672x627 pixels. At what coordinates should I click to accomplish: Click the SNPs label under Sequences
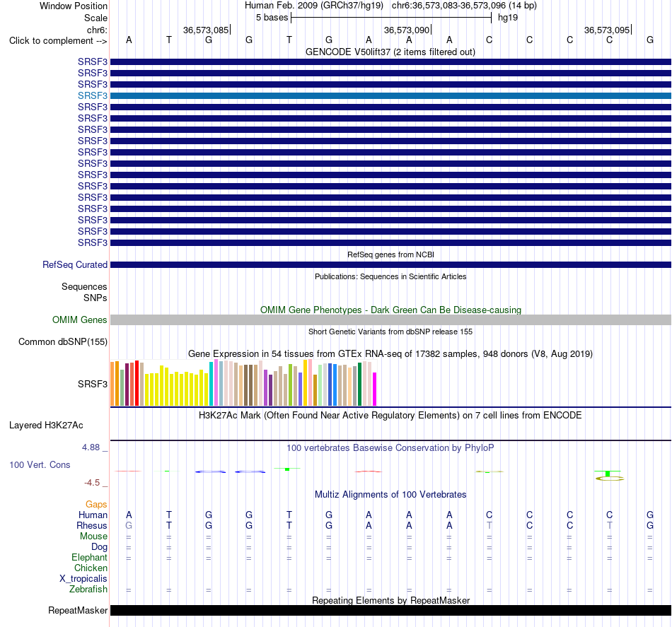tap(95, 298)
